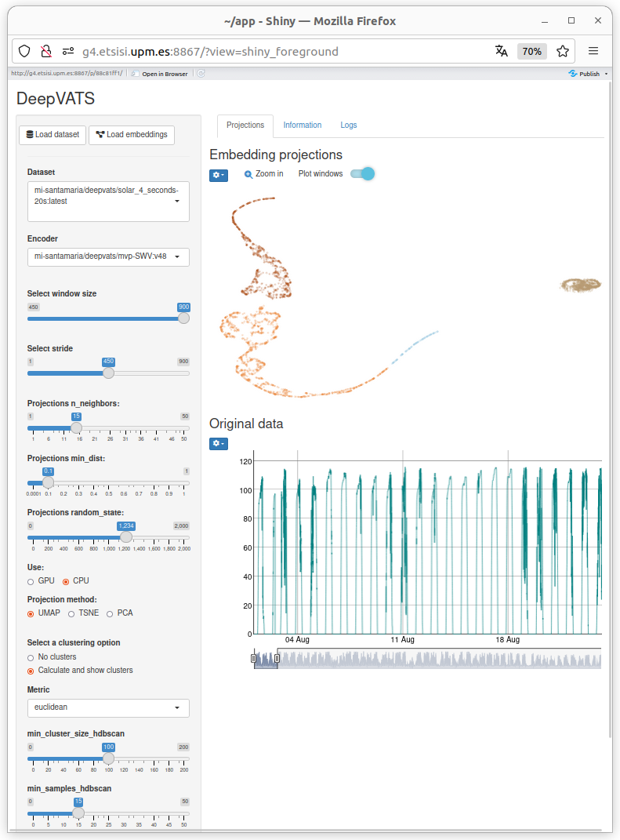Click the Projections random_state slider handle
This screenshot has width=620, height=840.
[x=126, y=536]
